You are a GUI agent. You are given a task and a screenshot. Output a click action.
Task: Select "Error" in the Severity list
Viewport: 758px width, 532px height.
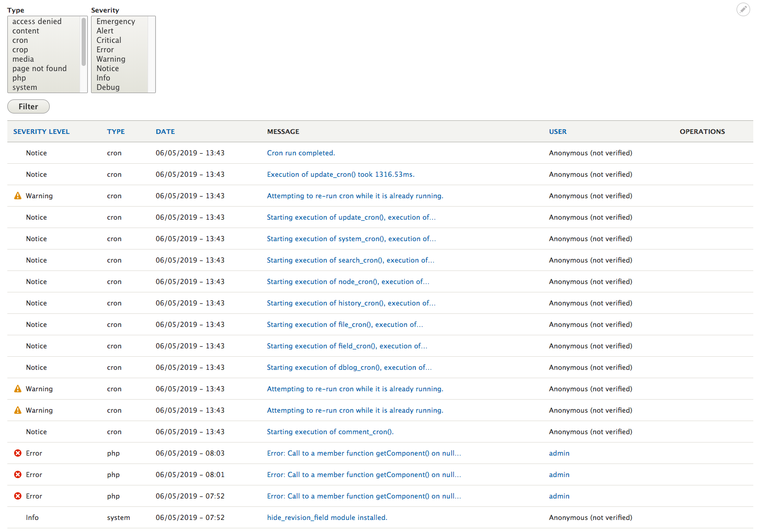(105, 49)
